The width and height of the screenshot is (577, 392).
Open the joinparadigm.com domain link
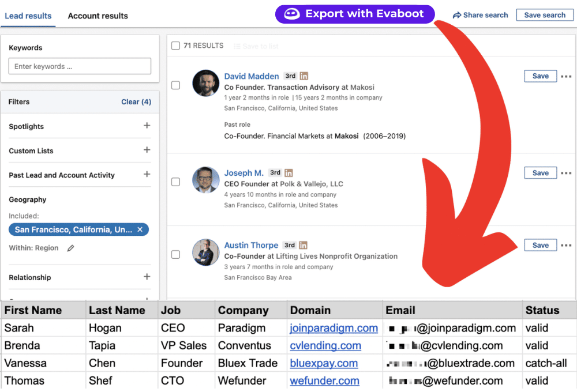click(x=334, y=327)
